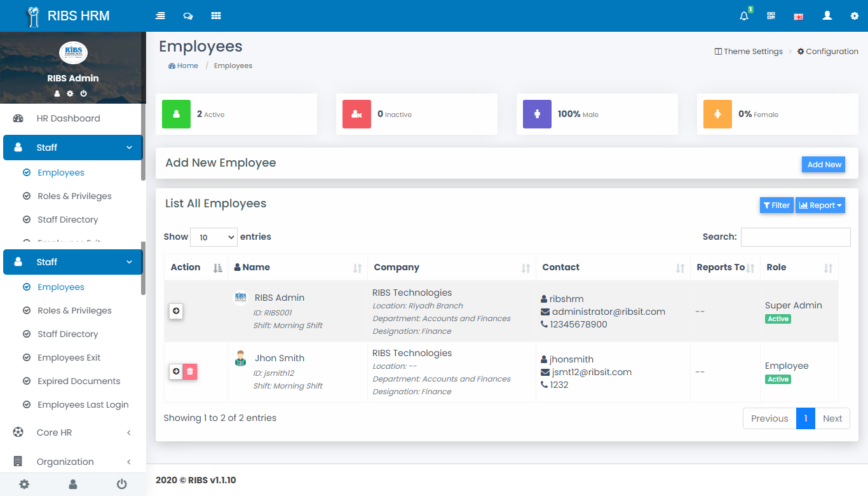The height and width of the screenshot is (496, 868).
Task: Click into the Search input field
Action: click(x=795, y=237)
